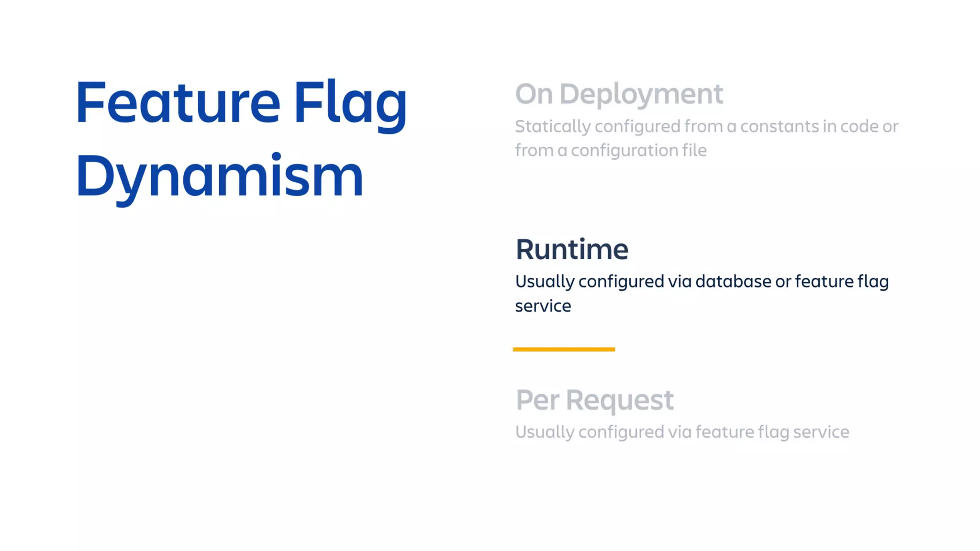Click 'Usually configured via feature flag service' text
Image resolution: width=980 pixels, height=551 pixels.
pos(682,432)
